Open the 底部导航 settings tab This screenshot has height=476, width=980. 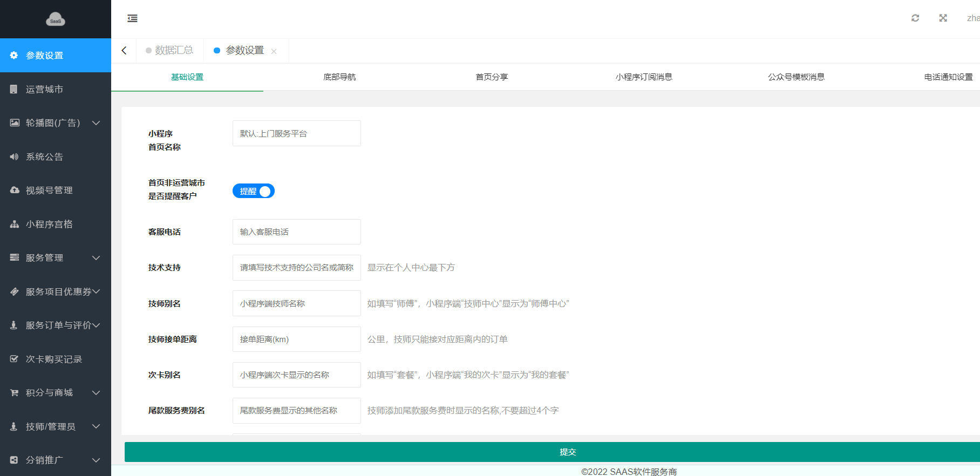[x=339, y=77]
